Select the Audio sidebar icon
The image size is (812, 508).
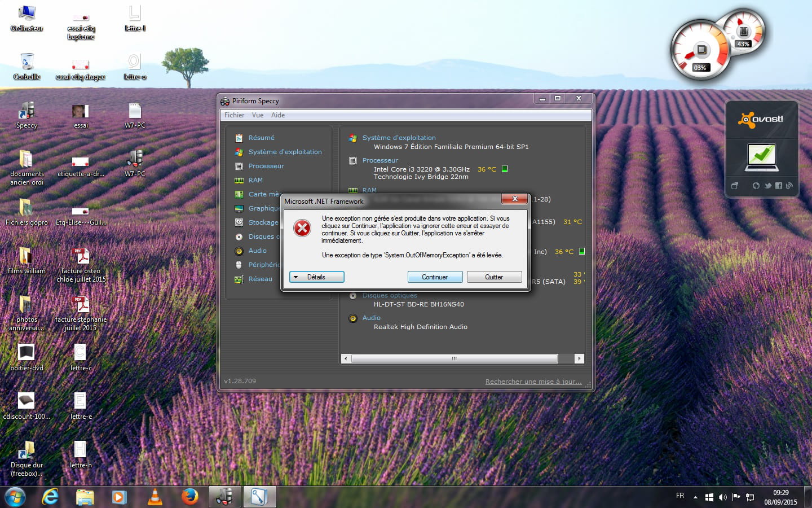pyautogui.click(x=239, y=251)
